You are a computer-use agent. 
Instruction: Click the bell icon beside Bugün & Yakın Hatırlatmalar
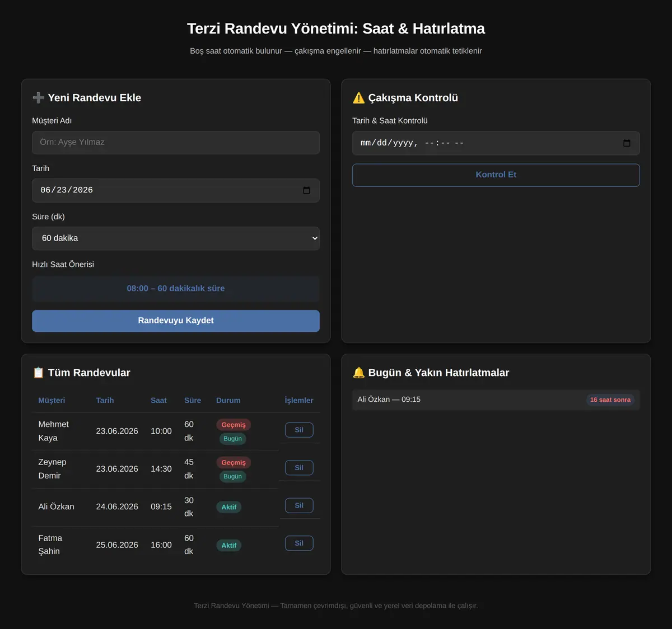click(x=358, y=373)
